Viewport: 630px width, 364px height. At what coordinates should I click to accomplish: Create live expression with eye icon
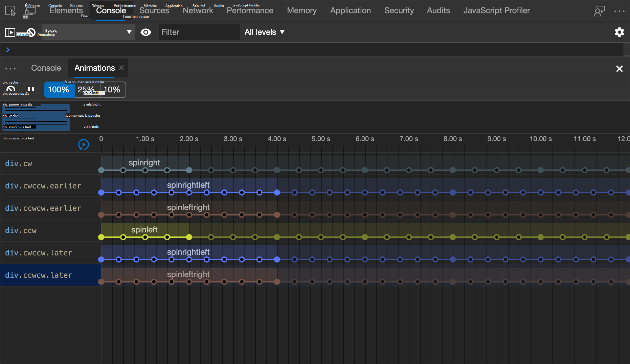[x=146, y=32]
